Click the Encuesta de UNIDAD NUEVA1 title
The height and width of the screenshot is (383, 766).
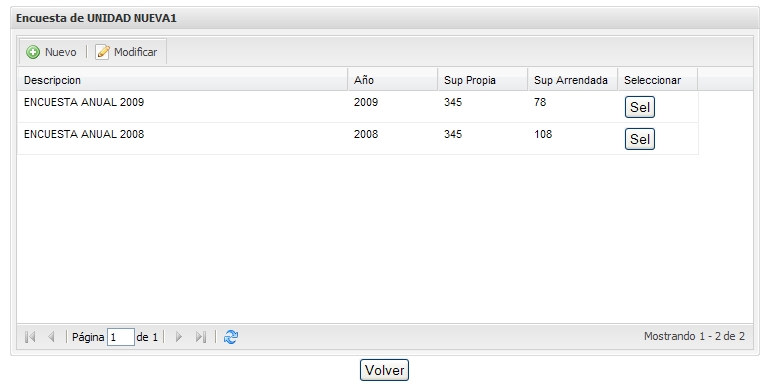pyautogui.click(x=96, y=19)
